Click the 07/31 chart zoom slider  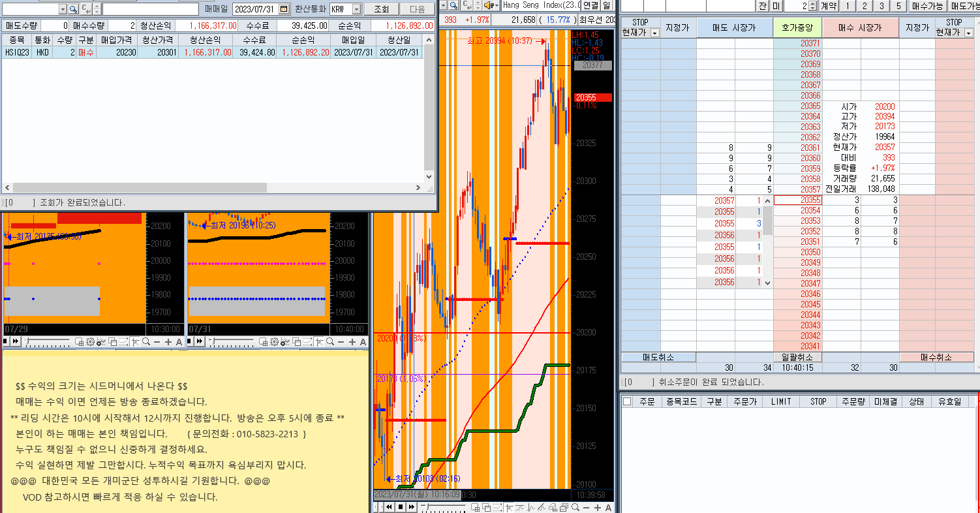click(232, 341)
